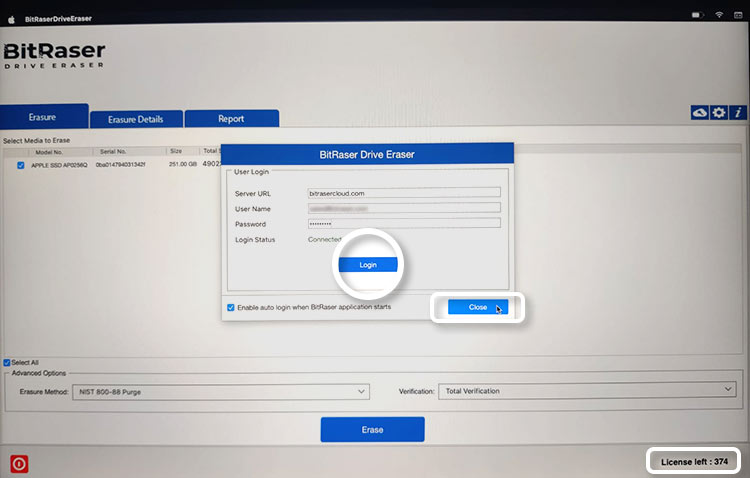This screenshot has height=478, width=750.
Task: Open the BitRaserDriveEraser menu bar item
Action: point(58,19)
